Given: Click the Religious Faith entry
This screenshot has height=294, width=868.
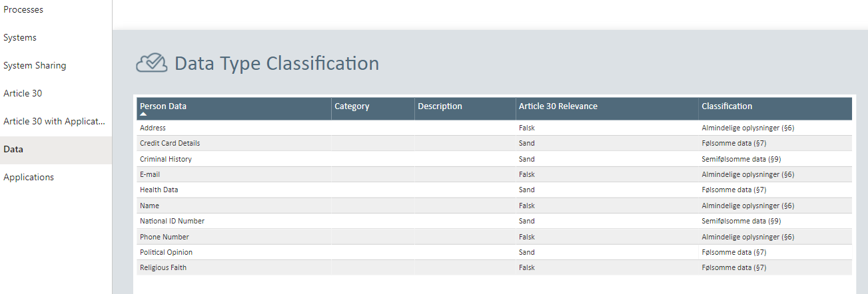Looking at the screenshot, I should pyautogui.click(x=163, y=267).
